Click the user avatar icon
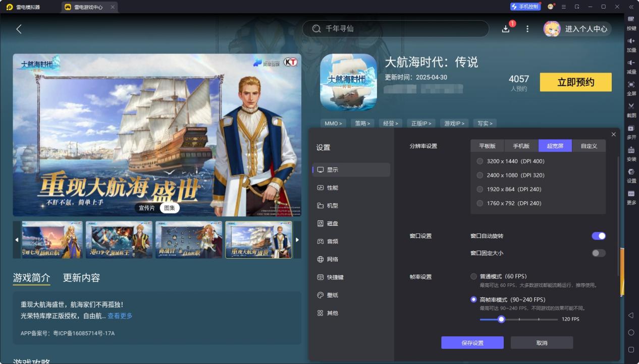This screenshot has width=639, height=364. pos(552,29)
